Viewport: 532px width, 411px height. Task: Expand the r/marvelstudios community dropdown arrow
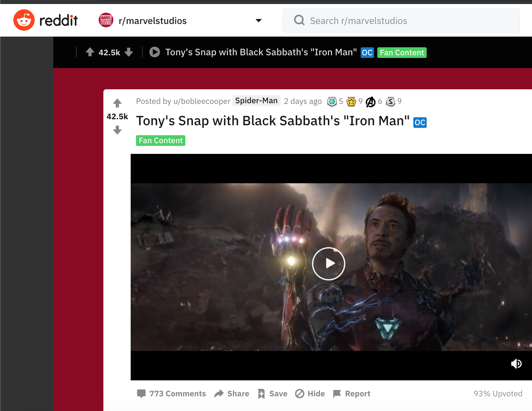(x=258, y=21)
